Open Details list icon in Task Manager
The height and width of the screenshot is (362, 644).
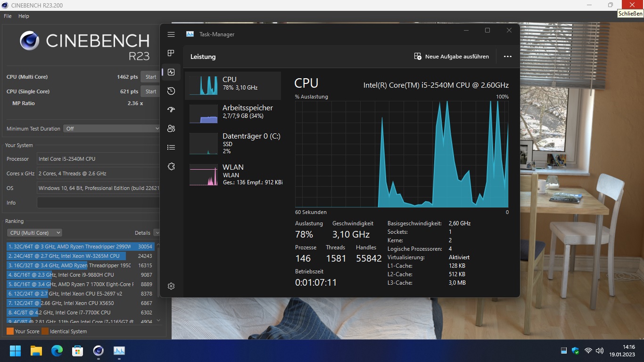point(171,148)
